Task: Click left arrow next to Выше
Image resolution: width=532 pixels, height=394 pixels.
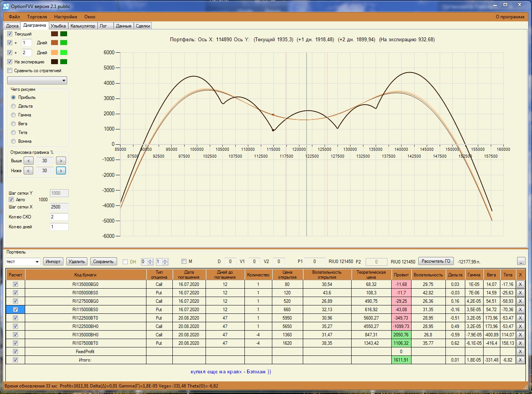Action: point(29,161)
